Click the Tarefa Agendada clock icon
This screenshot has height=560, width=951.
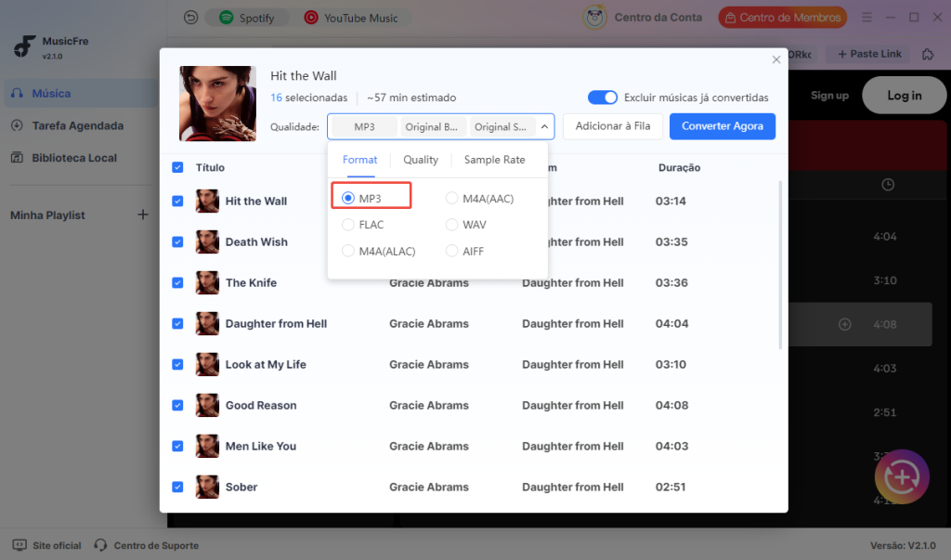click(17, 125)
